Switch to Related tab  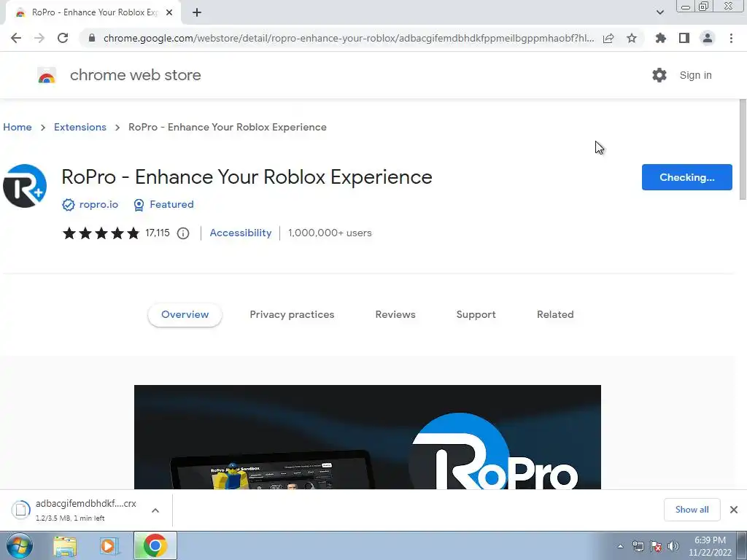pos(555,315)
